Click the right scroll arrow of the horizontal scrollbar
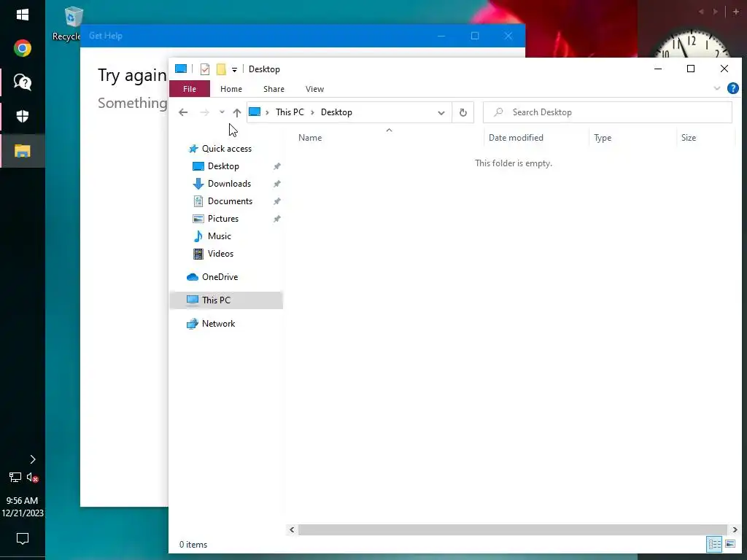747x560 pixels. point(734,529)
